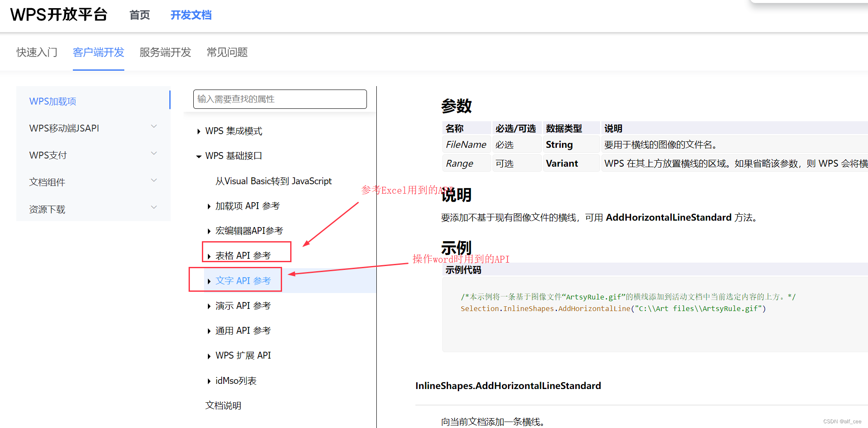Click the 必选/可选 table header
Viewport: 868px width, 428px height.
click(x=517, y=128)
